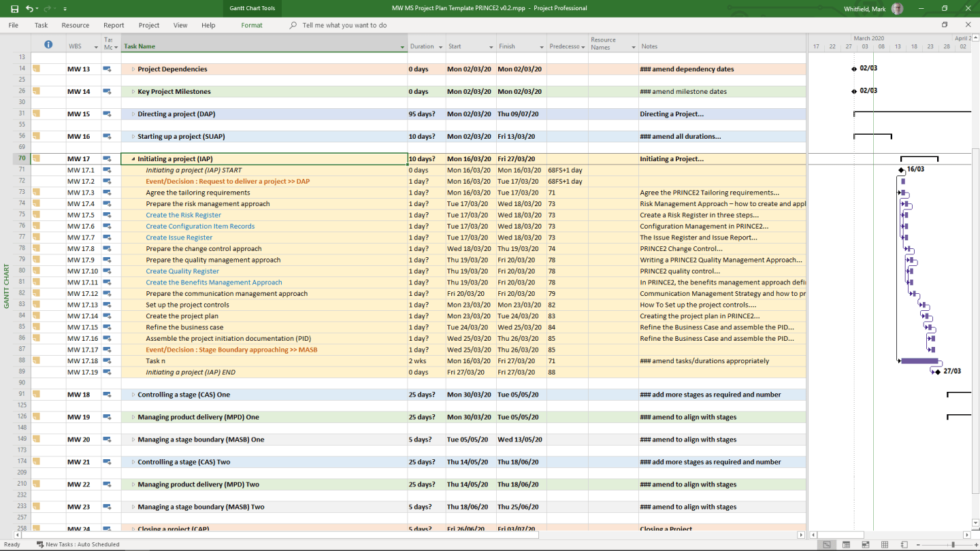
Task: Switch to the Format ribbon tab
Action: point(252,25)
